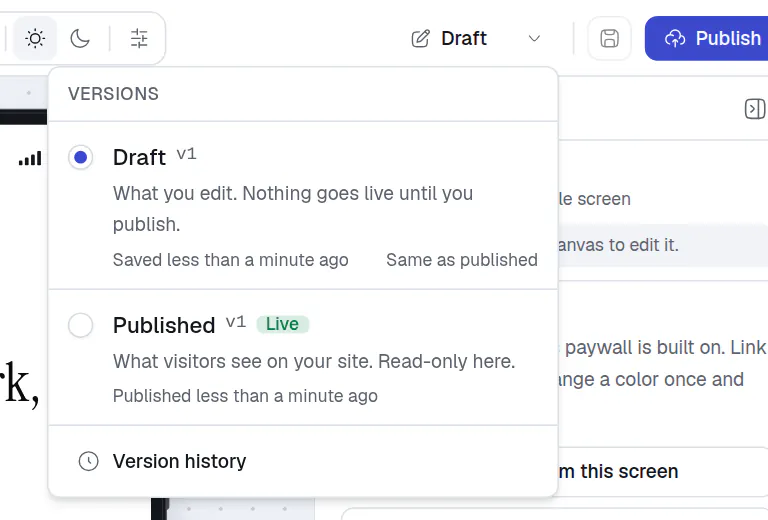The width and height of the screenshot is (768, 520).
Task: Click the v1 label next to Draft
Action: pos(187,154)
